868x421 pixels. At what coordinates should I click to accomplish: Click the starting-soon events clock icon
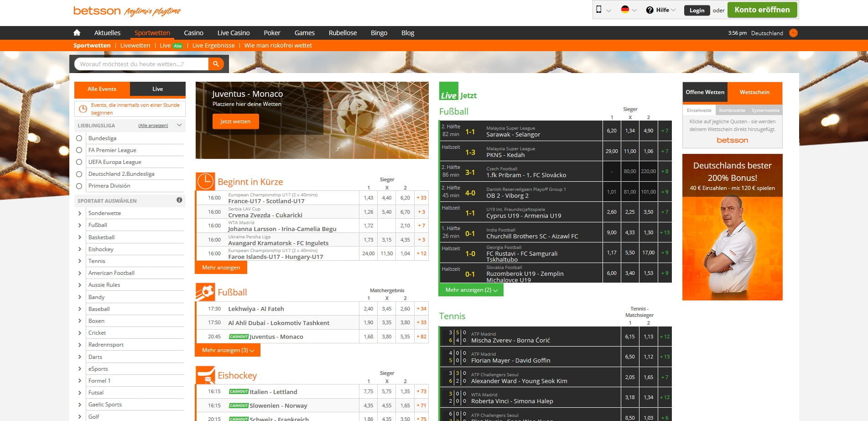tap(83, 109)
